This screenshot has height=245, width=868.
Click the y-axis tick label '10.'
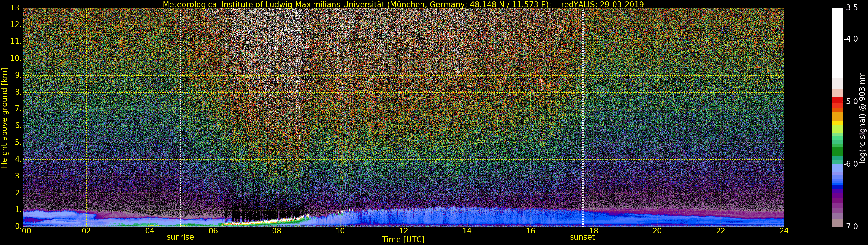[16, 58]
